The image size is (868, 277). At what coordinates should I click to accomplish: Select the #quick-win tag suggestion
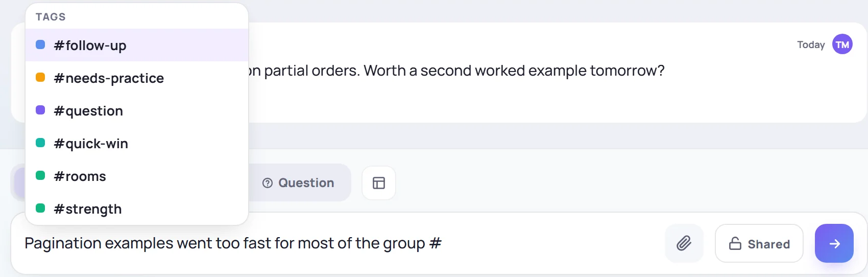click(137, 143)
